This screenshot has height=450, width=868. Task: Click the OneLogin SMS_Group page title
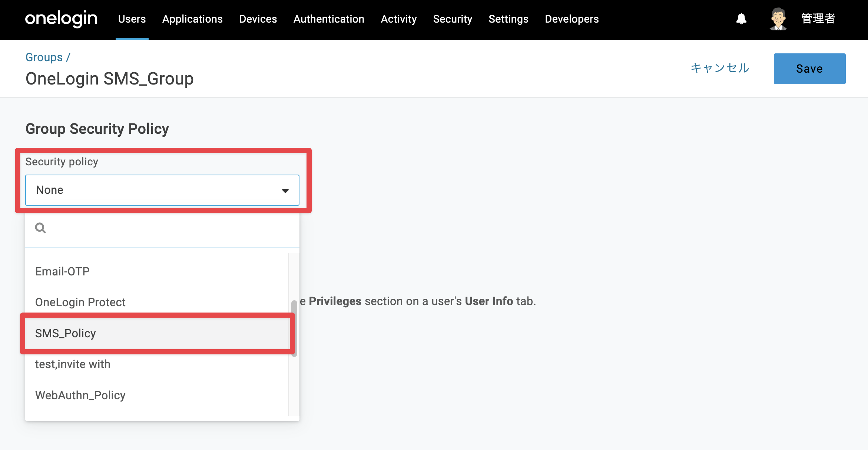(110, 79)
